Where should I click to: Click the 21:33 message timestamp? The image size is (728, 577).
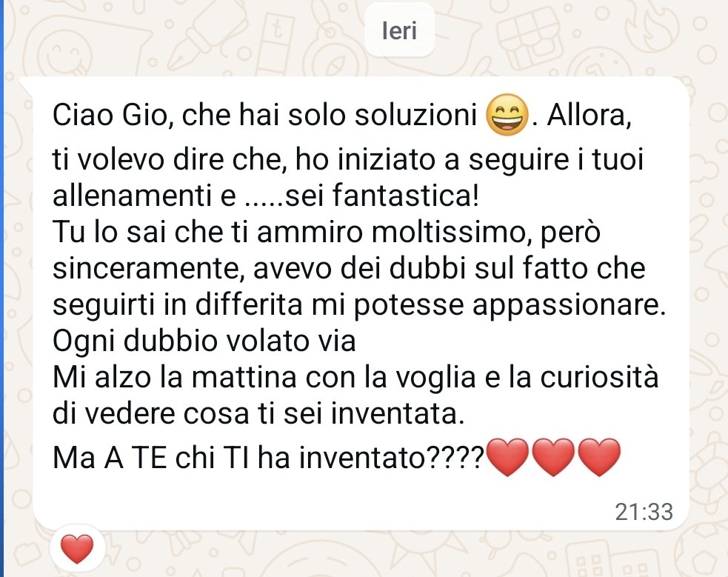pyautogui.click(x=644, y=512)
